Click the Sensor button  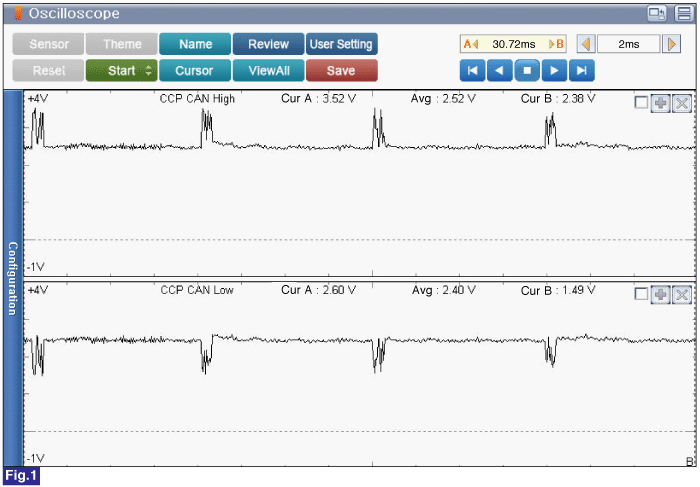coord(48,44)
